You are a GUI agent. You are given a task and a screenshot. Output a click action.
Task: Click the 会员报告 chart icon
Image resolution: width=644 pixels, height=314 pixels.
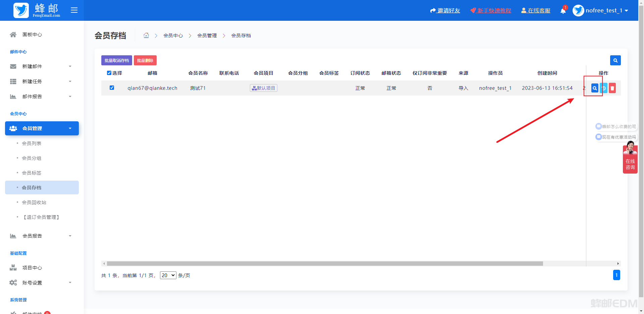click(13, 236)
